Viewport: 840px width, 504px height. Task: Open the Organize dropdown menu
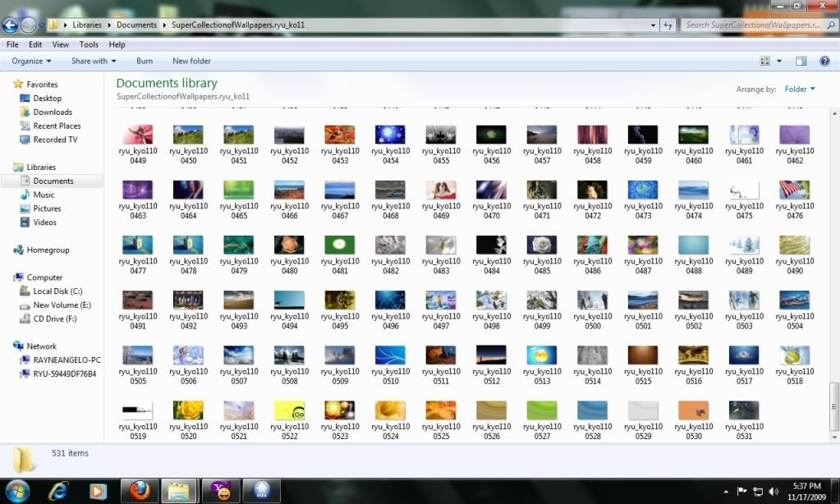[x=31, y=61]
